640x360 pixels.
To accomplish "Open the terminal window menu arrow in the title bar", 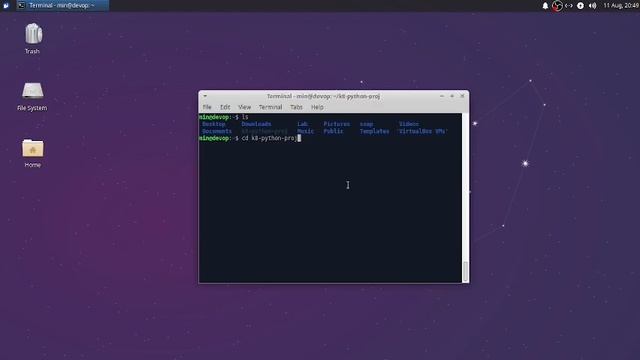I will [x=205, y=96].
